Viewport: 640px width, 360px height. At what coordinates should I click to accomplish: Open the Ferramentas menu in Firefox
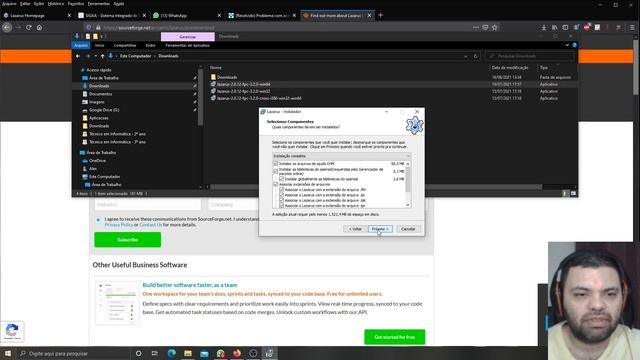click(x=98, y=4)
